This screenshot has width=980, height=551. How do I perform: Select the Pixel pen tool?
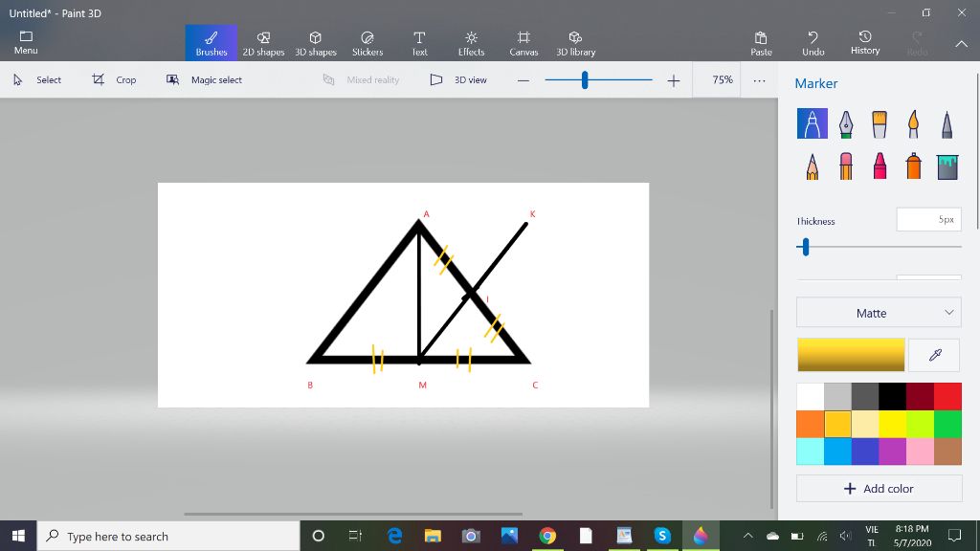coord(947,123)
